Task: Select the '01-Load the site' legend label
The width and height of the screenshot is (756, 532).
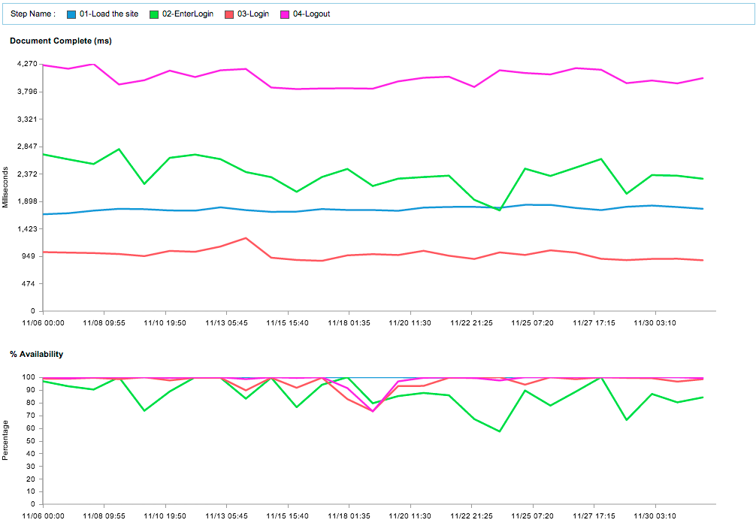Action: [109, 14]
